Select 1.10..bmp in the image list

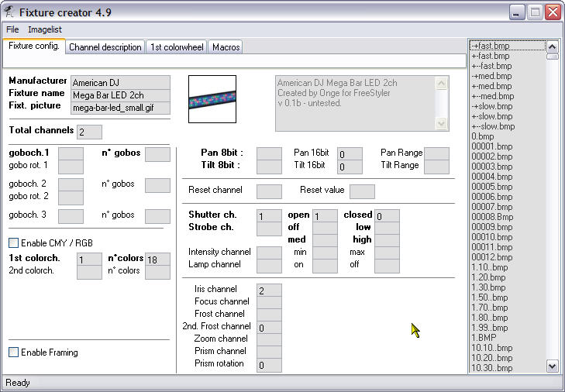tap(508, 267)
